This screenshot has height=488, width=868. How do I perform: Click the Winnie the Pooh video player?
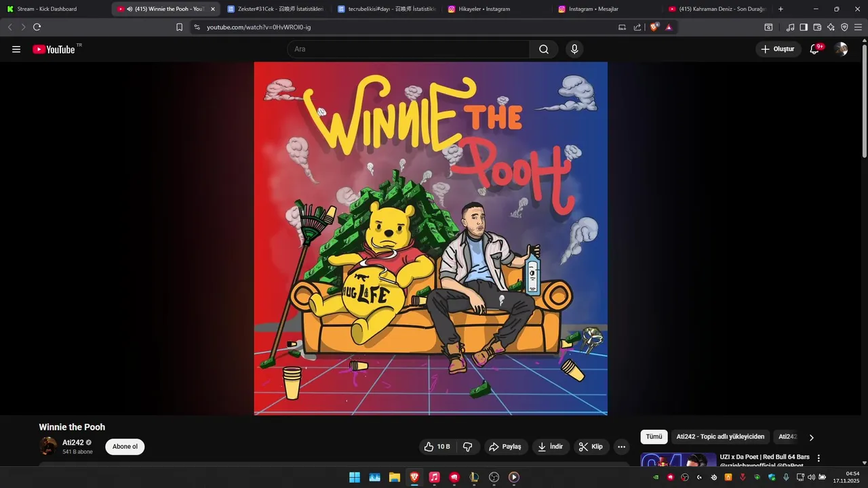point(431,238)
